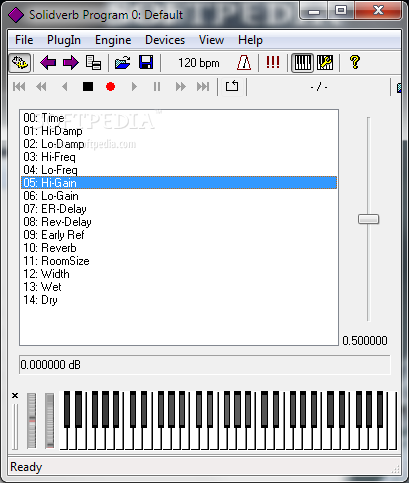Click the red exclamation marks panic icon
This screenshot has height=483, width=409.
(x=273, y=62)
